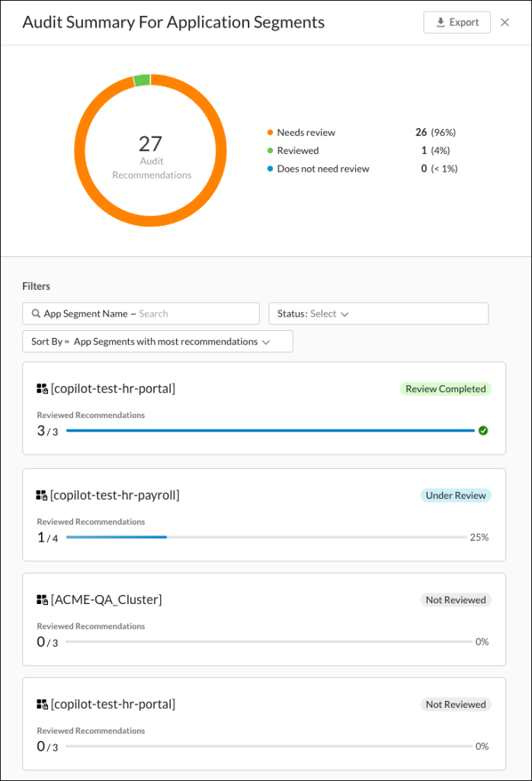The height and width of the screenshot is (781, 532).
Task: Click the 0% value on ACME-QA_Cluster
Action: (482, 642)
